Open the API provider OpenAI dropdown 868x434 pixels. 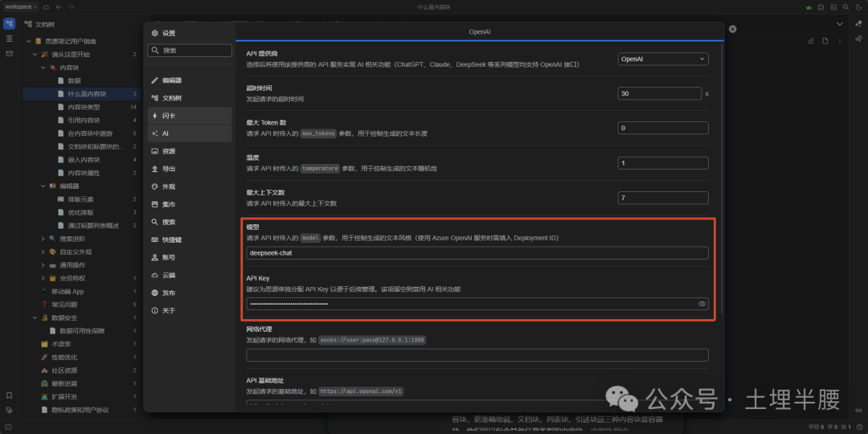(x=662, y=59)
